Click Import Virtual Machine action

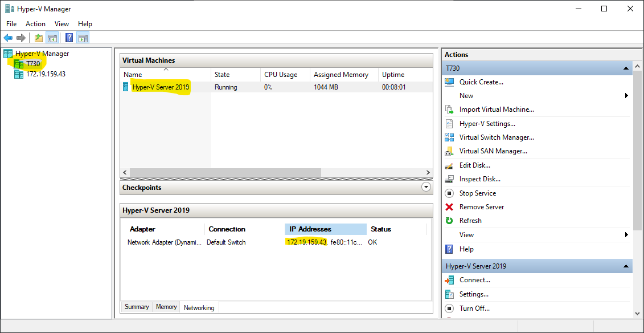[497, 109]
